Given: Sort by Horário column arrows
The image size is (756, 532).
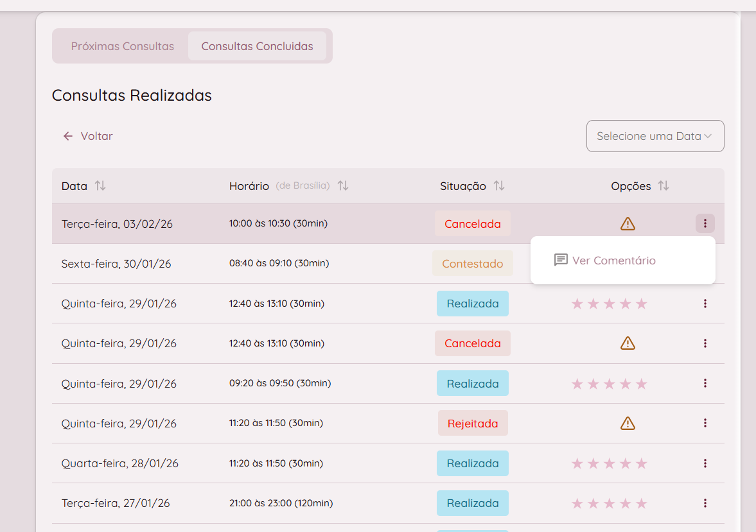Looking at the screenshot, I should point(343,186).
